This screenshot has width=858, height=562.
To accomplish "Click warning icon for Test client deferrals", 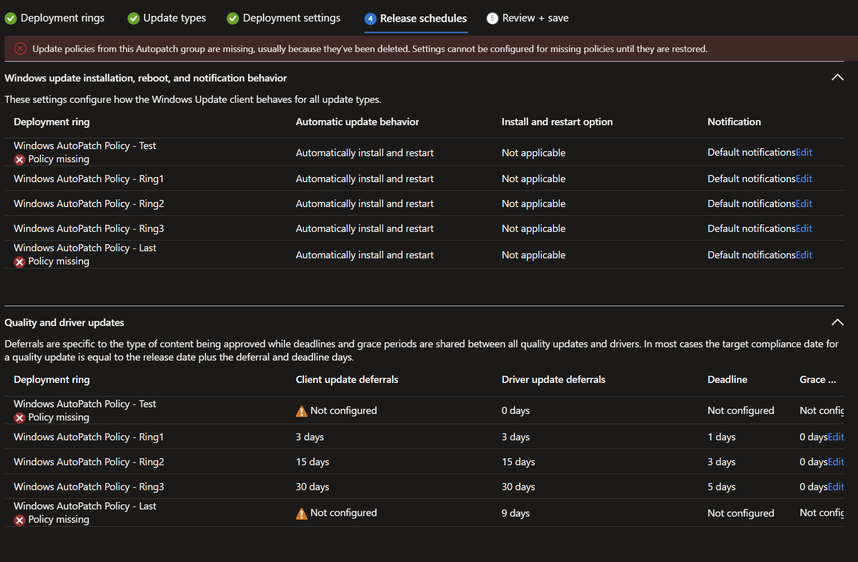I will click(301, 411).
